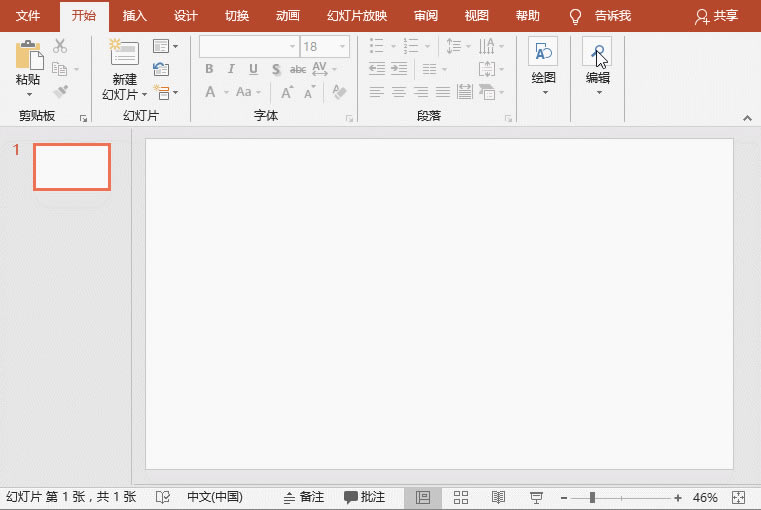Collapse the ribbon with chevron

pos(746,117)
